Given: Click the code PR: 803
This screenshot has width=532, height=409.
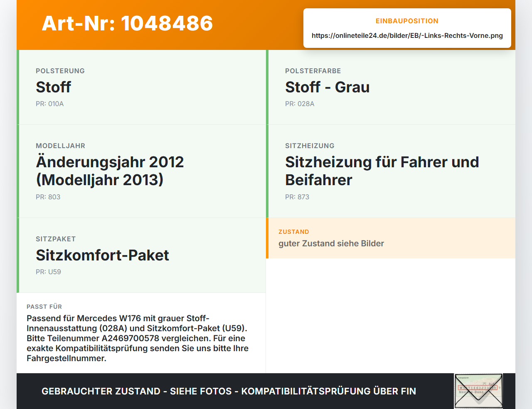Looking at the screenshot, I should (48, 197).
